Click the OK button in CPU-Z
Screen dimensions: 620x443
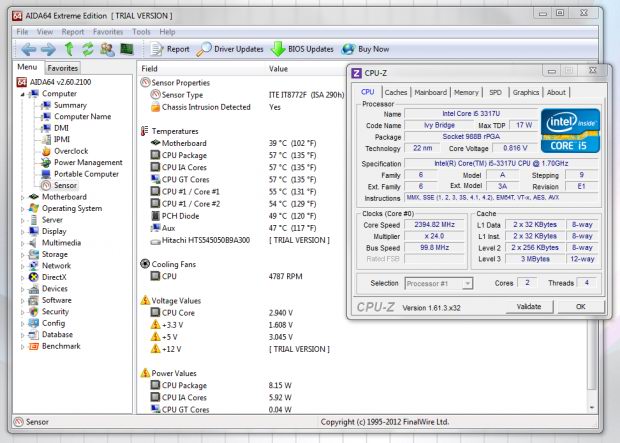pos(580,307)
